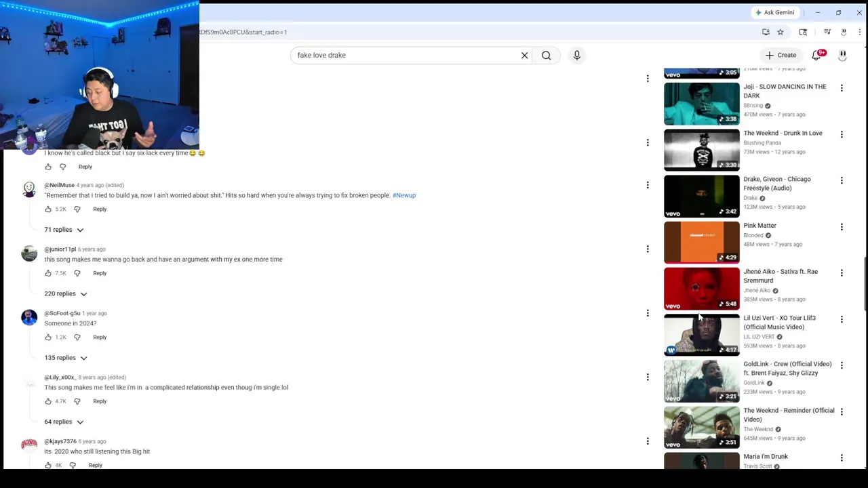This screenshot has width=868, height=488.
Task: Open the @junior11pl channel name
Action: click(x=60, y=249)
